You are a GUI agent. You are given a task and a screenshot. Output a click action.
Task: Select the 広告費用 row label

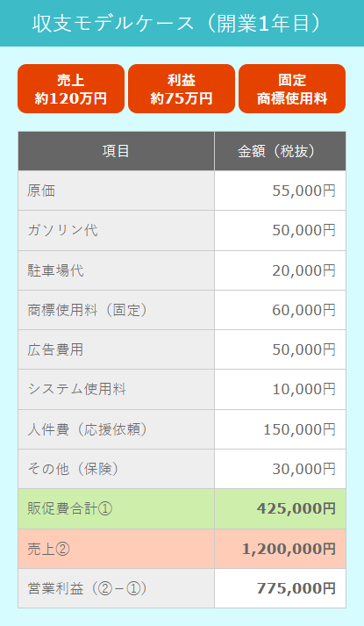point(116,349)
